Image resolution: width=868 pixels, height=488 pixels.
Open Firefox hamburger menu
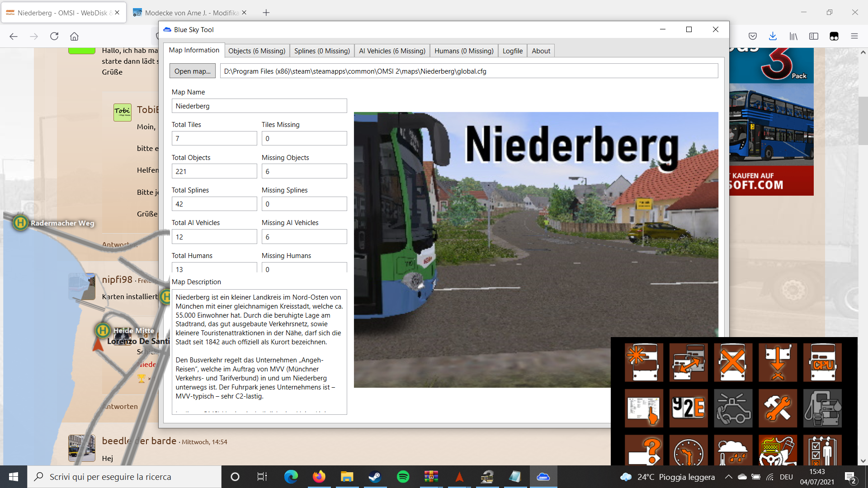(854, 36)
